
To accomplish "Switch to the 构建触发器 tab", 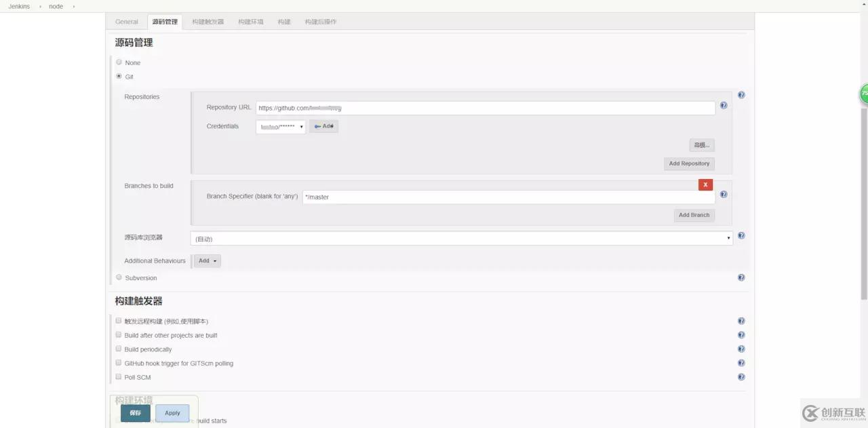I will (208, 22).
